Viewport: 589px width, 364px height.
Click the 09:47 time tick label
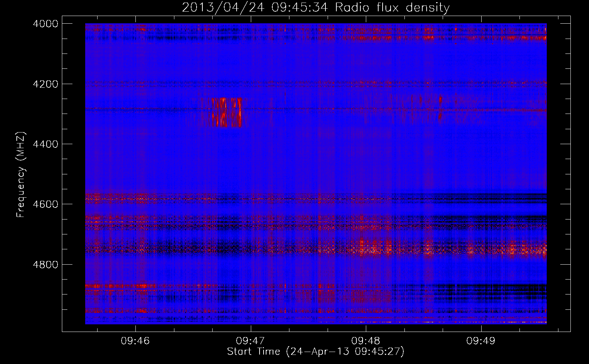[250, 341]
